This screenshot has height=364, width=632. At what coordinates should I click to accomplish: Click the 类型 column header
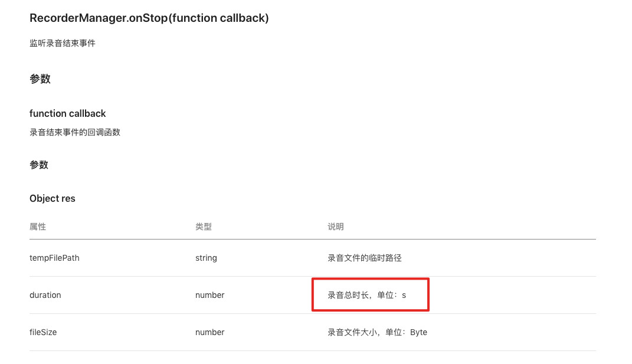pos(204,227)
